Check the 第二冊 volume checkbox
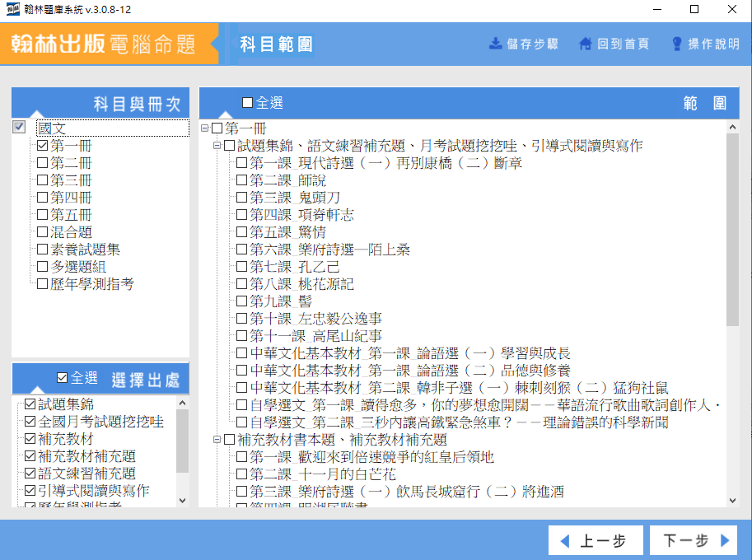This screenshot has width=752, height=560. tap(42, 163)
